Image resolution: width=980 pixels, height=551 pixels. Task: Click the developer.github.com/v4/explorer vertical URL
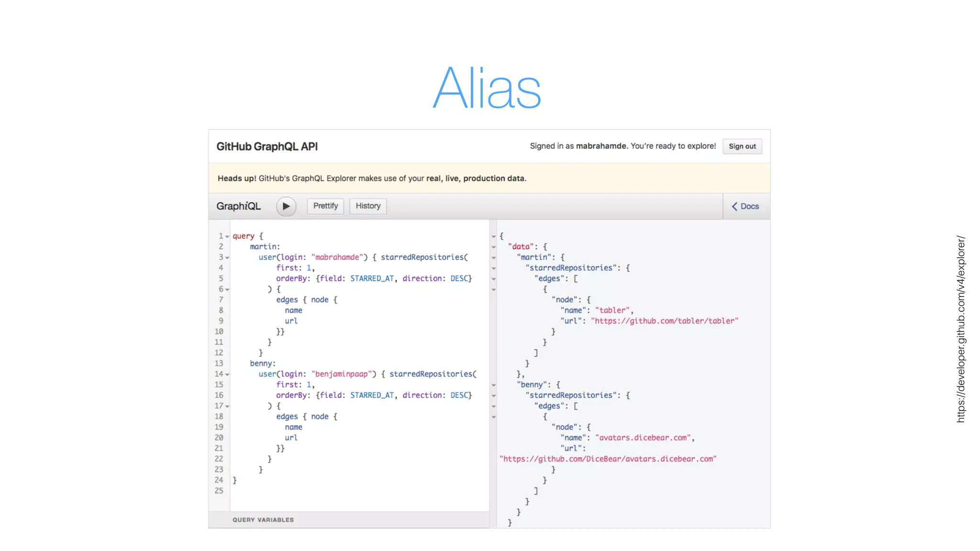pos(961,329)
